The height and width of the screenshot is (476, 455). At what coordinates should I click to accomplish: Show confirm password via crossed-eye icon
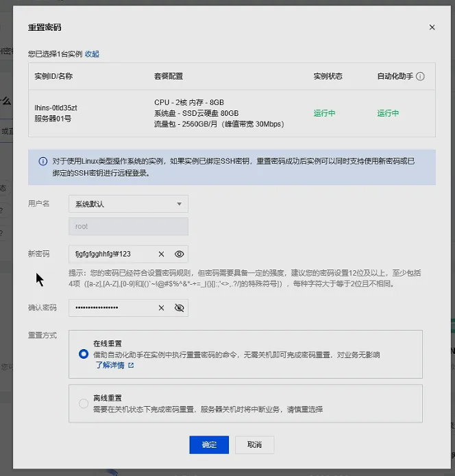179,308
